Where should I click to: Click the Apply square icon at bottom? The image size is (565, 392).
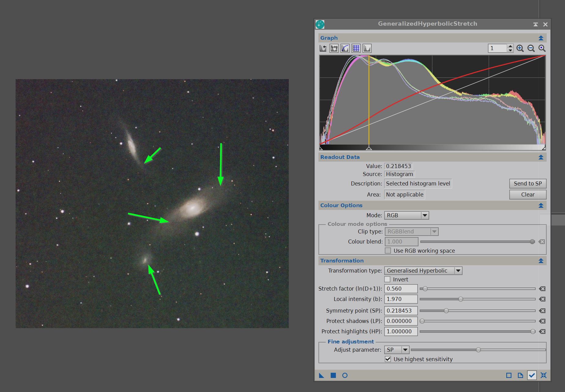pos(333,375)
